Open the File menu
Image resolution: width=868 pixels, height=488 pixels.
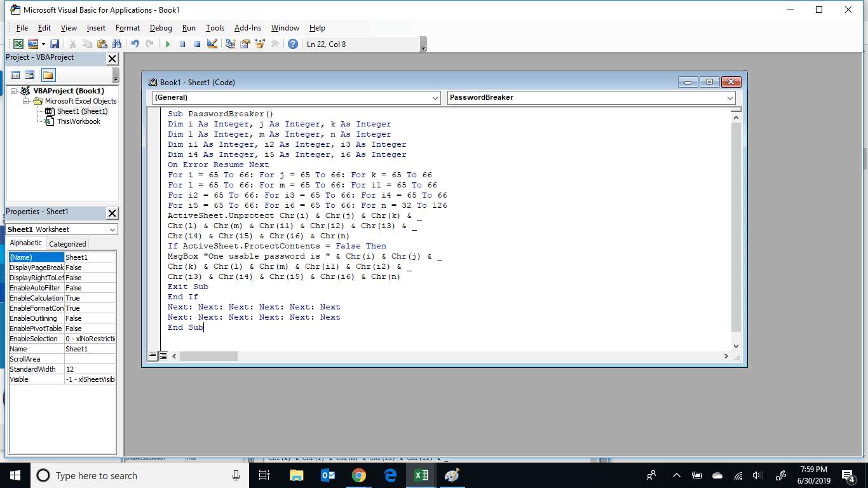click(x=22, y=28)
